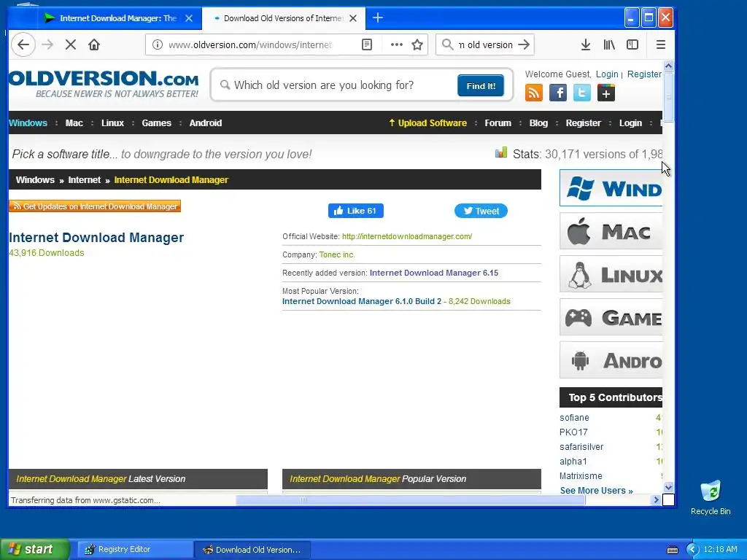This screenshot has height=560, width=747.
Task: Open page actions three-dot menu
Action: tap(396, 44)
